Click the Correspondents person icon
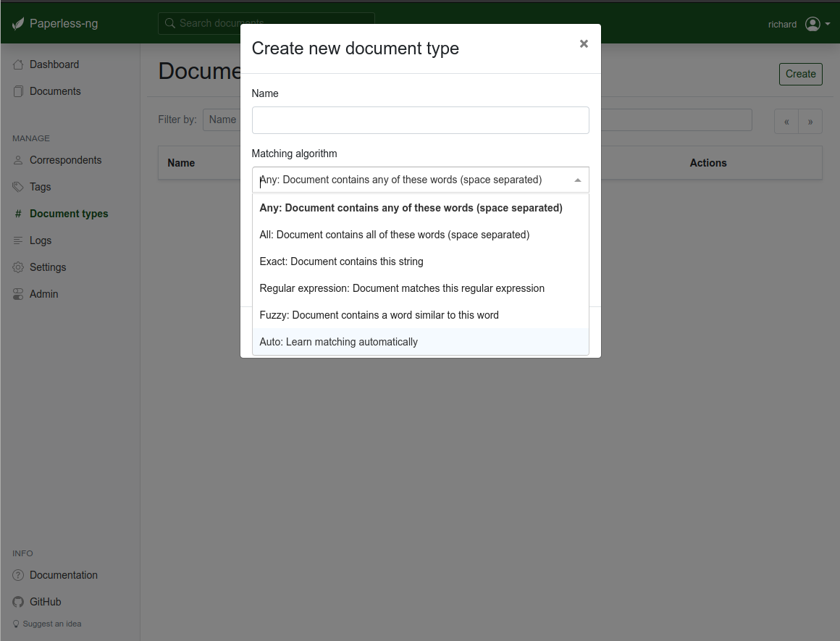 point(18,160)
